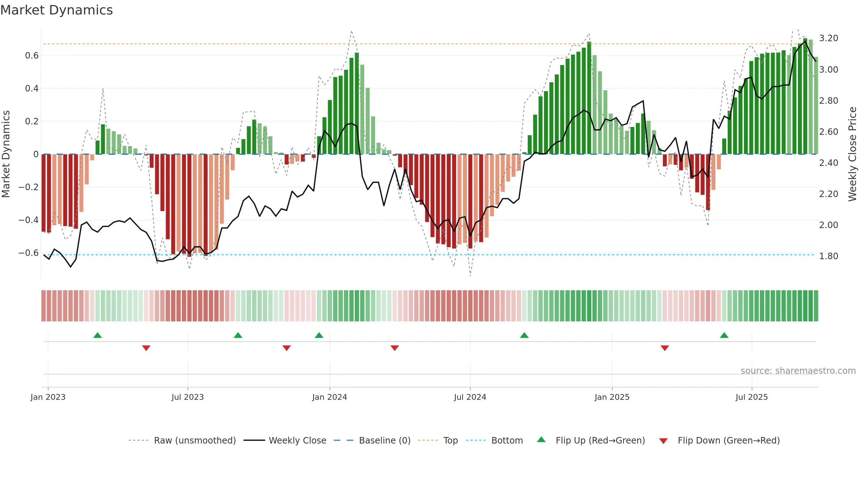
Task: Click the Top legend entry
Action: point(438,440)
